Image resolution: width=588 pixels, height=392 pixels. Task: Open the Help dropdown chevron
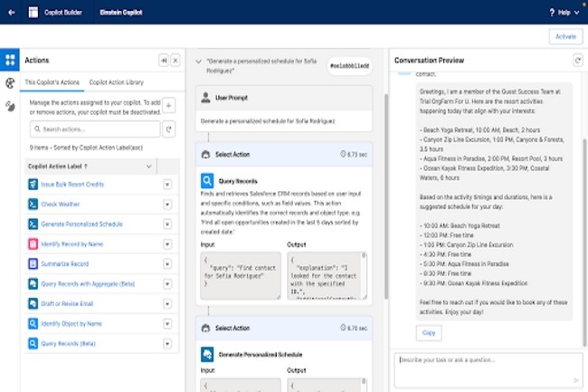tap(576, 13)
